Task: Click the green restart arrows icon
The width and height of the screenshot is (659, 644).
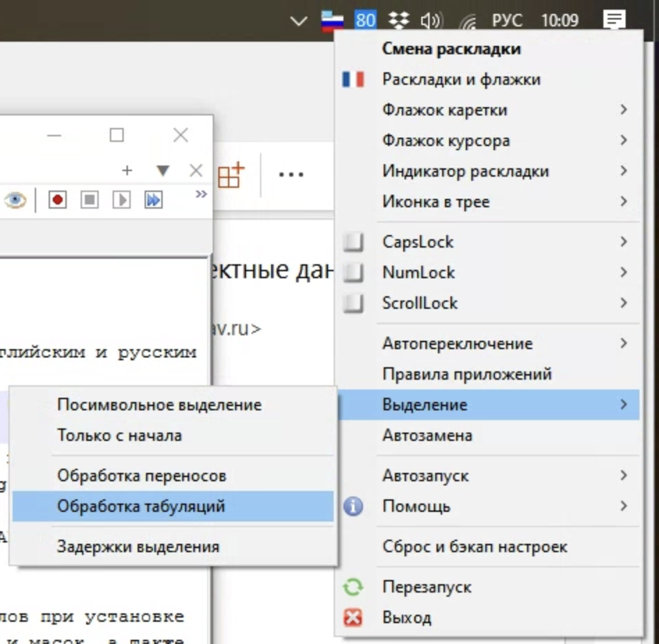Action: pos(353,587)
